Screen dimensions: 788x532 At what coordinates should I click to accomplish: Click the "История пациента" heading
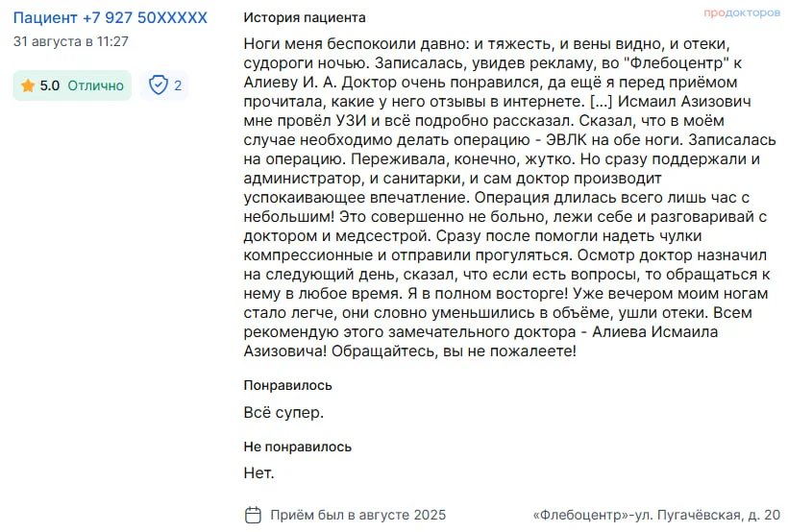click(x=304, y=18)
